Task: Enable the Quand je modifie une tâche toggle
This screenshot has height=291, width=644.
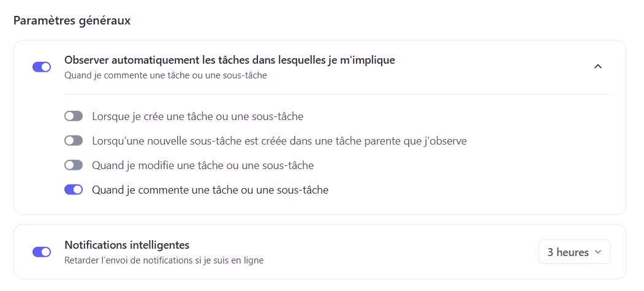Action: tap(74, 165)
